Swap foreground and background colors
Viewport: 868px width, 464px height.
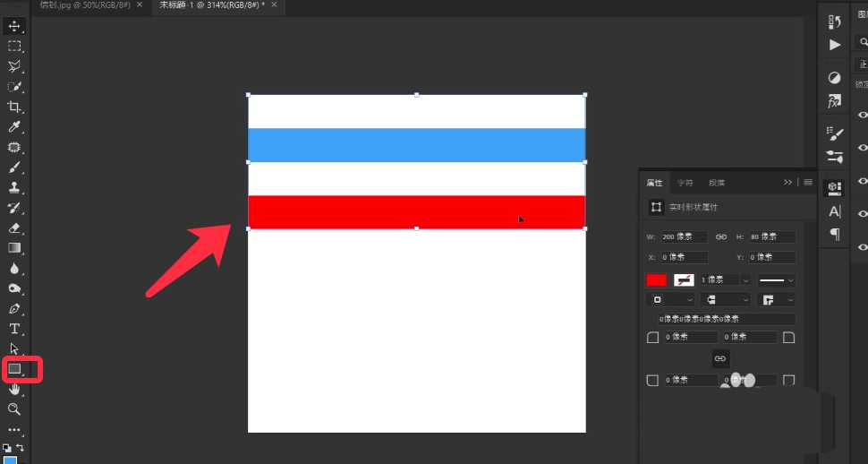[20, 447]
